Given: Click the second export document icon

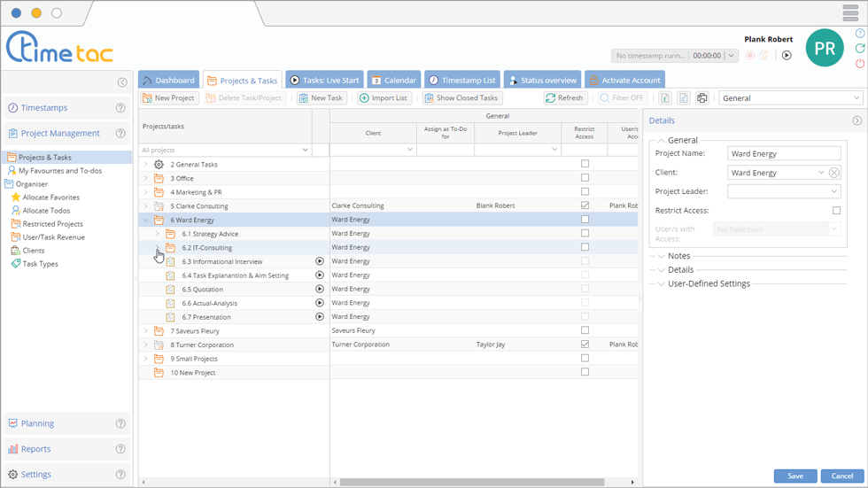Looking at the screenshot, I should click(684, 98).
